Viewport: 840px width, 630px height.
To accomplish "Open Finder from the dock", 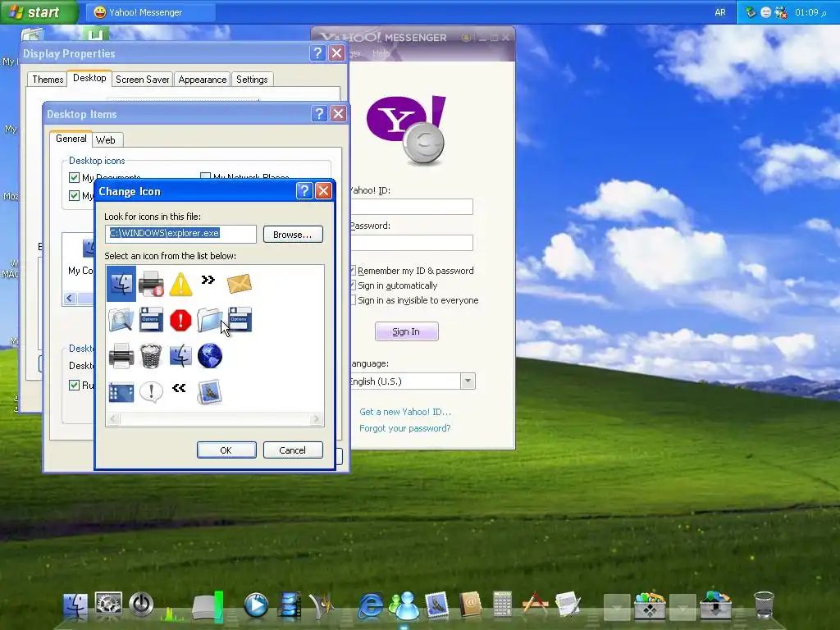I will point(75,605).
